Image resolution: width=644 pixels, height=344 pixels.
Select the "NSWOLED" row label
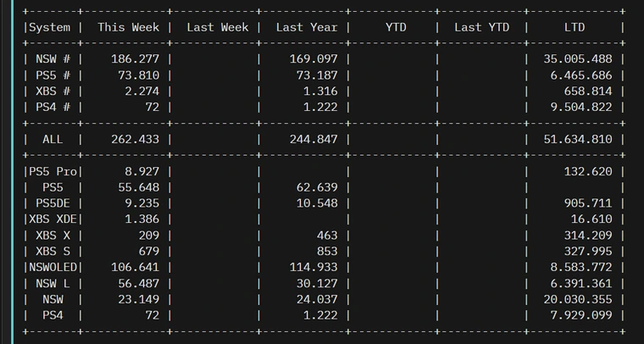[x=53, y=267]
